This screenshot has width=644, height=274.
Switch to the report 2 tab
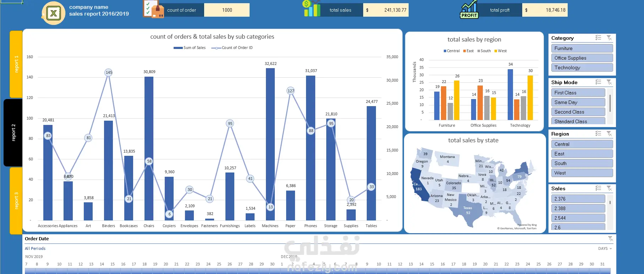13,132
